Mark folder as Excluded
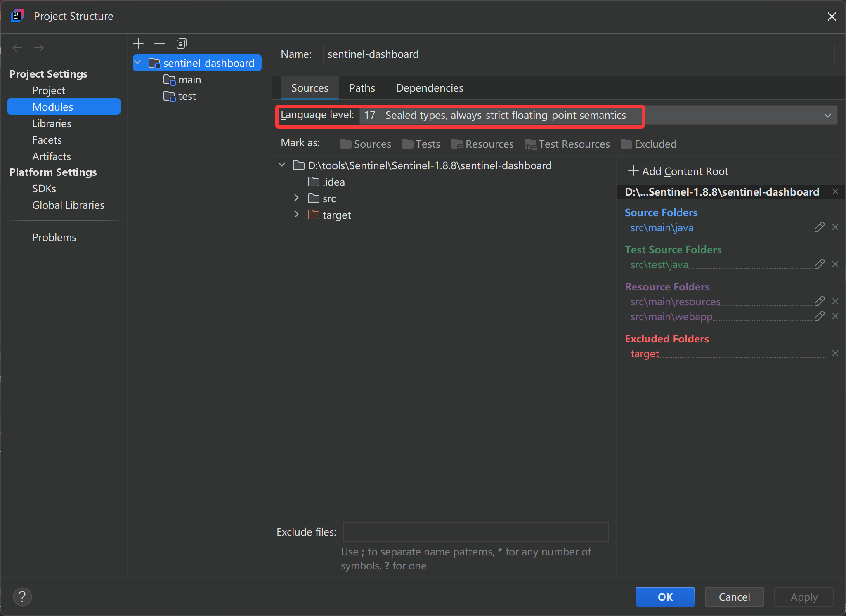 648,144
